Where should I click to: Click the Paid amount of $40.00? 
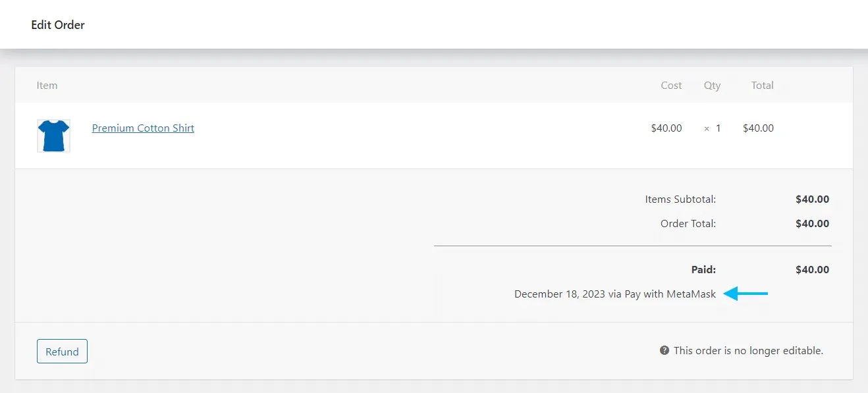[812, 269]
